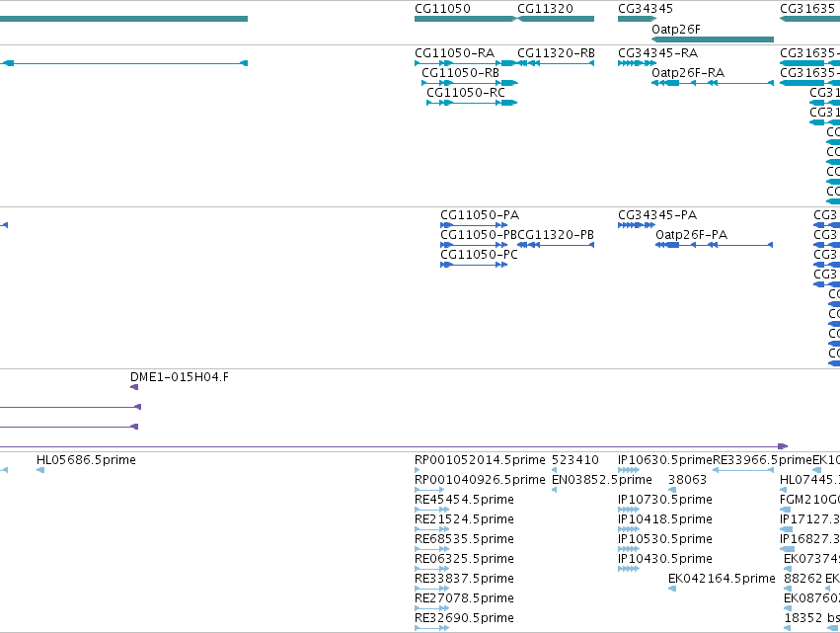
Task: Pick EST label RE06325.5prime
Action: click(464, 559)
